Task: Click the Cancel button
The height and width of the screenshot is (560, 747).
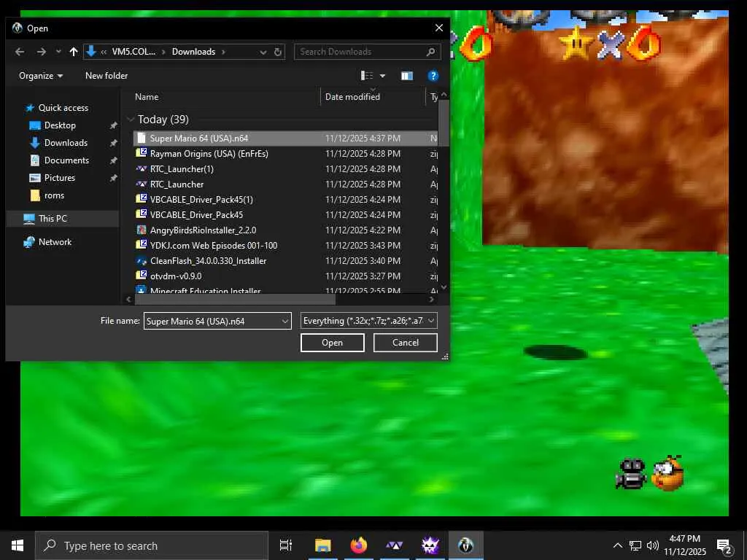Action: (406, 343)
